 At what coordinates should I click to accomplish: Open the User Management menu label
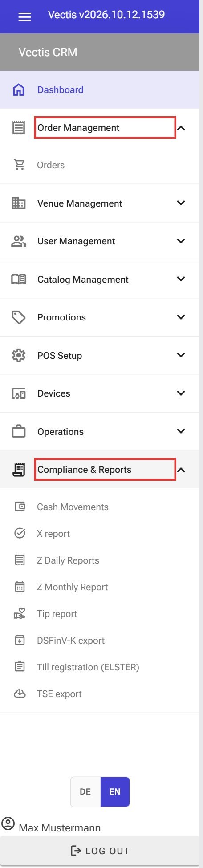(x=76, y=241)
